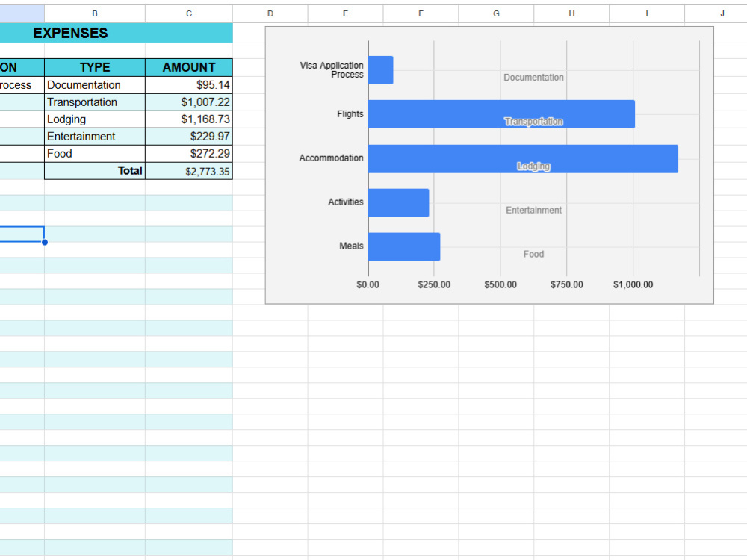
Task: Click the Flights bar in chart
Action: (501, 114)
